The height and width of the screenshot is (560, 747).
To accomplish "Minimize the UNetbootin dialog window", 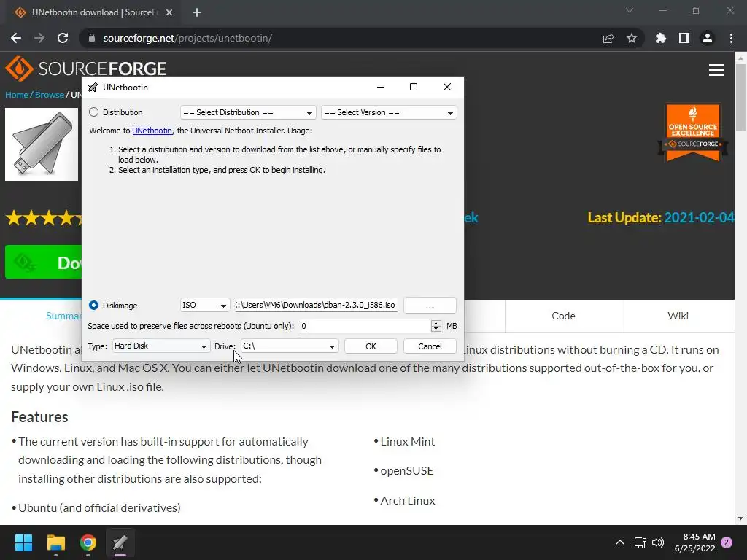I will coord(381,87).
